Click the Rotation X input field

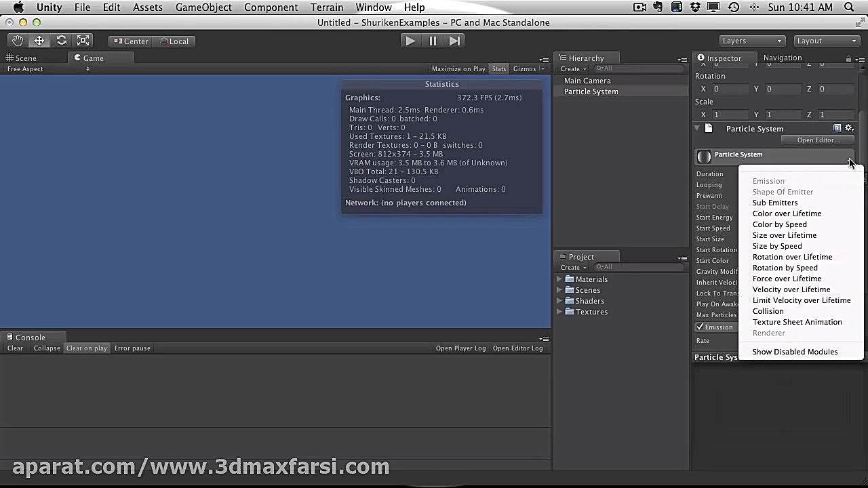click(x=731, y=89)
